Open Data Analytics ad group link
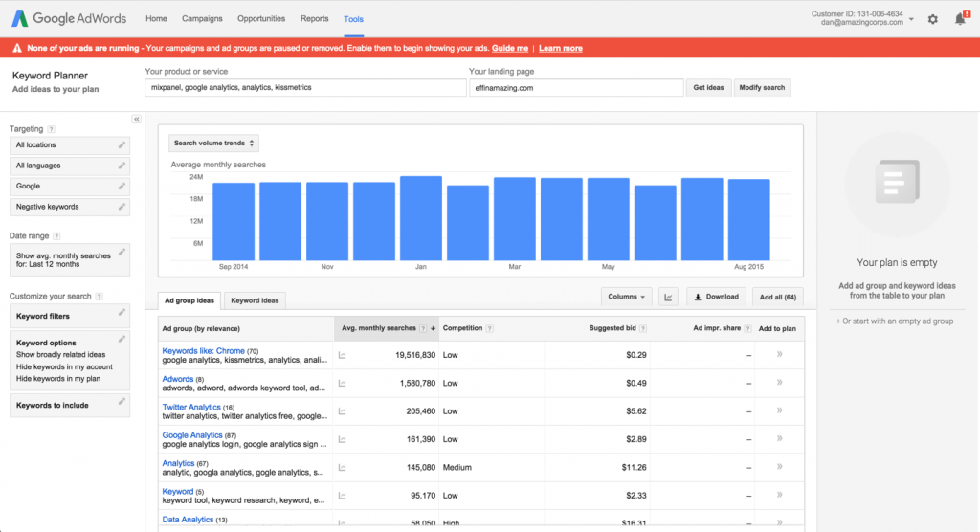This screenshot has height=532, width=980. (x=188, y=520)
